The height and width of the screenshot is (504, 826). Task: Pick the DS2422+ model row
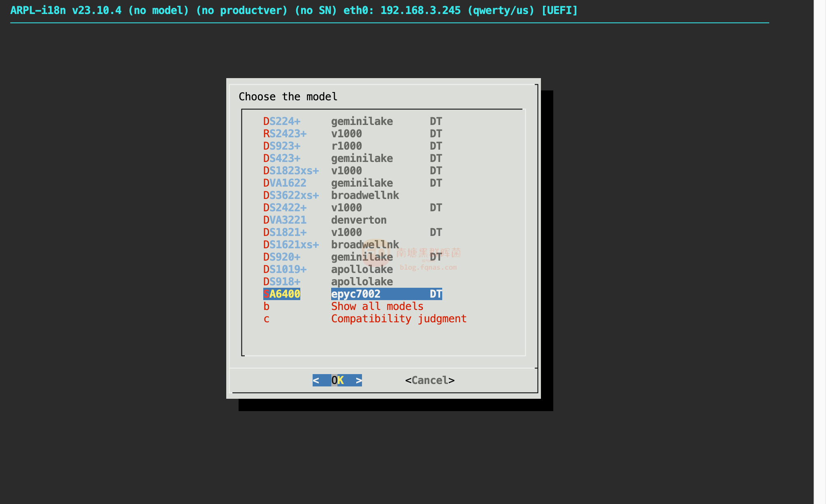[x=353, y=208]
